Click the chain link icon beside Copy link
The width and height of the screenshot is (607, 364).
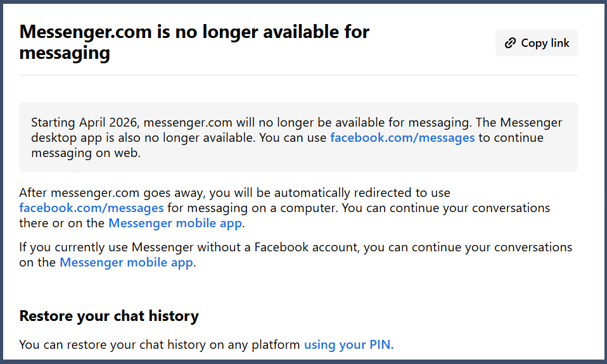pyautogui.click(x=510, y=43)
